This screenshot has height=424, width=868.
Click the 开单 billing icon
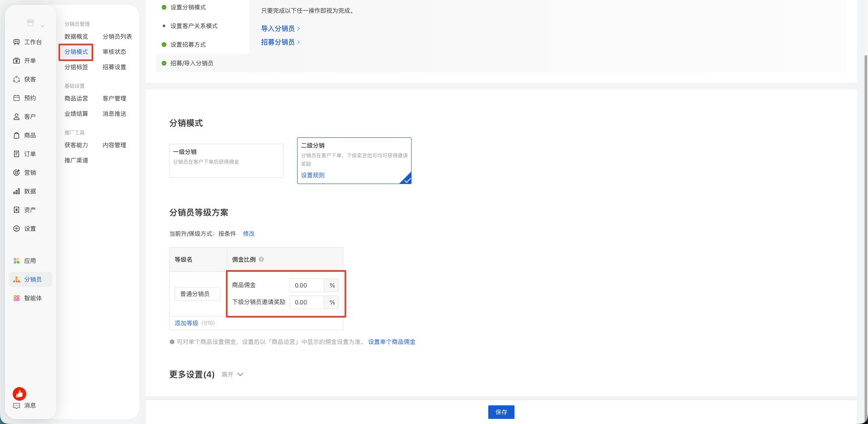17,61
